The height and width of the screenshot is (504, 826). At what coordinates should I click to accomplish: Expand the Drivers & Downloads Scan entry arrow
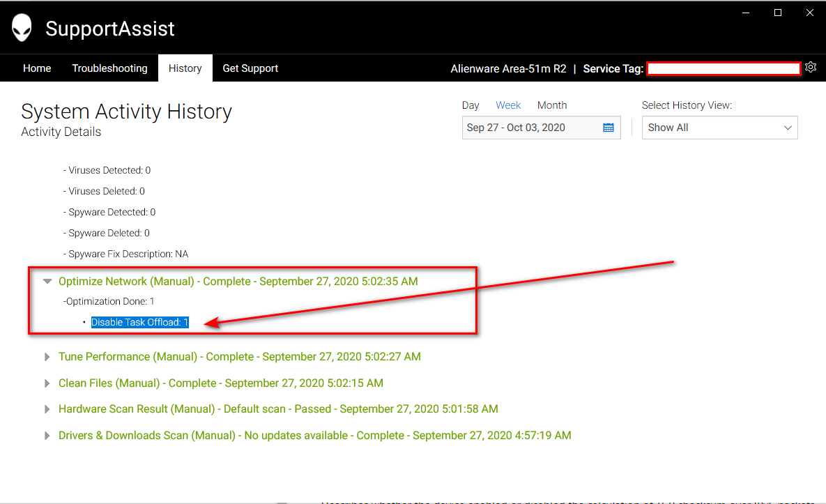(47, 436)
